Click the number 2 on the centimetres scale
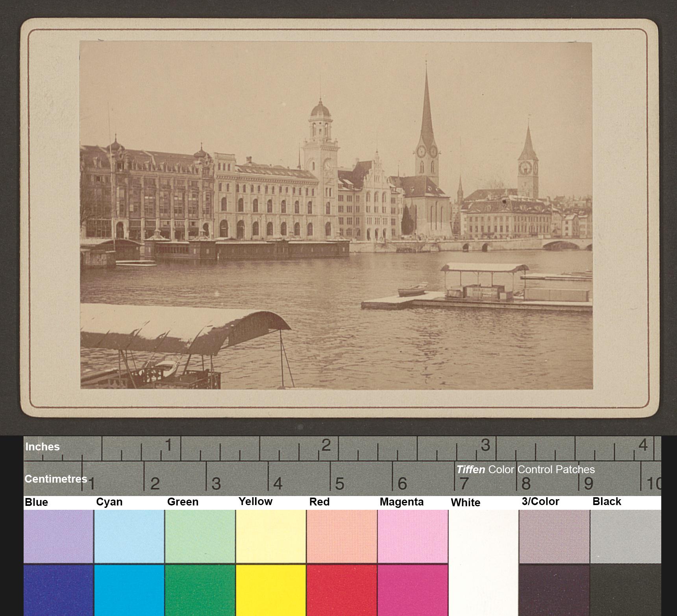677x616 pixels. [155, 484]
